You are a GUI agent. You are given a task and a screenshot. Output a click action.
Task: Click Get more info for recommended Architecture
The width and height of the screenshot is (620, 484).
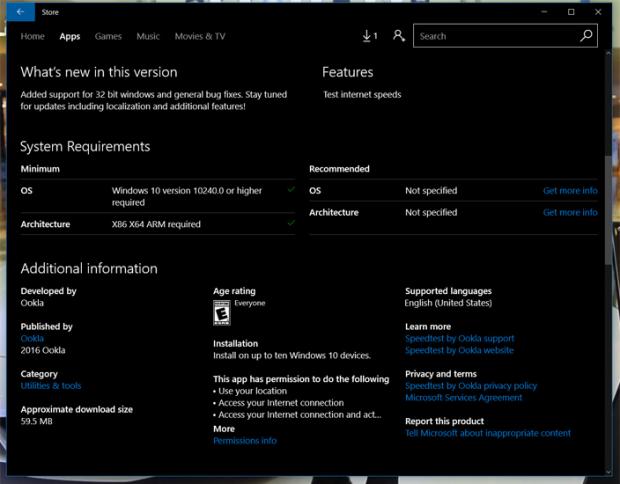[x=570, y=212]
